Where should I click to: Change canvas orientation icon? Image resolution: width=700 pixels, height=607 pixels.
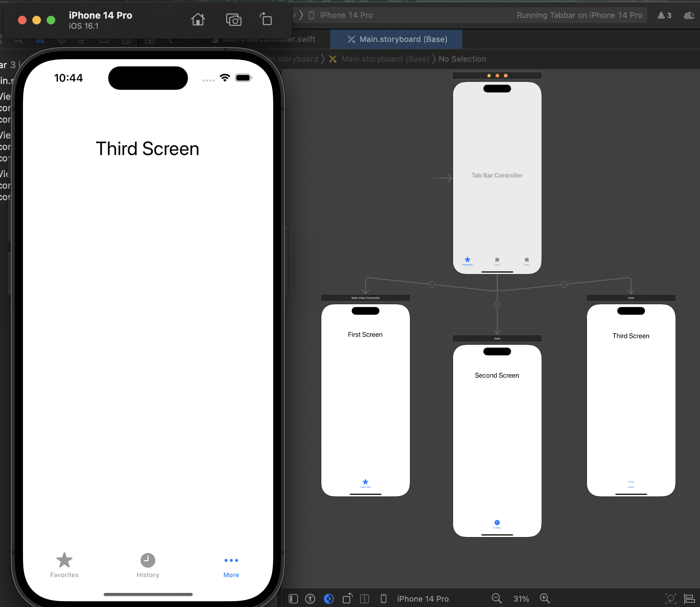click(347, 599)
